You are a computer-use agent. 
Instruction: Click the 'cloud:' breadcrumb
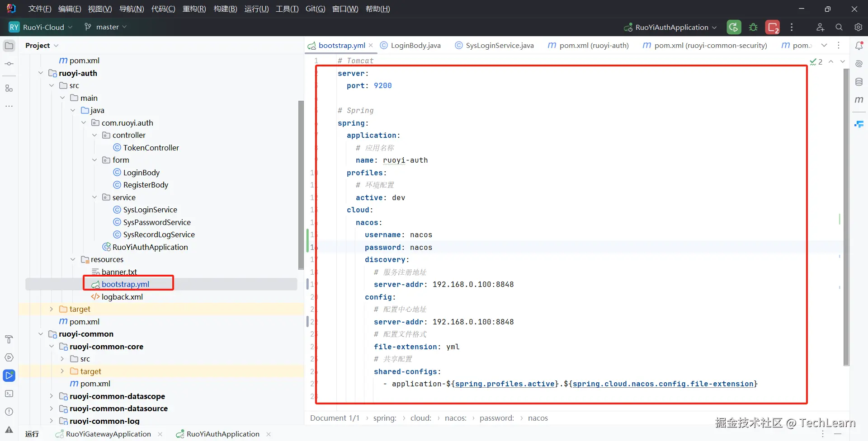click(421, 418)
